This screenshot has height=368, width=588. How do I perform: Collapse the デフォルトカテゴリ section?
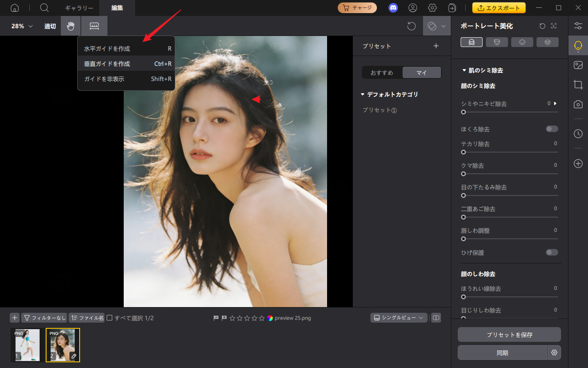pyautogui.click(x=363, y=94)
